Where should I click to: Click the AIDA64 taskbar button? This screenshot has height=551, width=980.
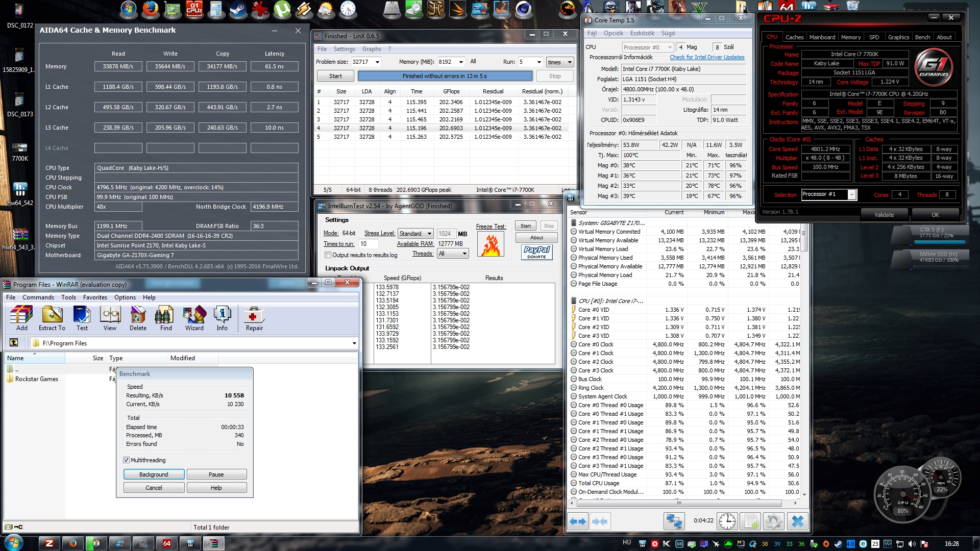[166, 543]
